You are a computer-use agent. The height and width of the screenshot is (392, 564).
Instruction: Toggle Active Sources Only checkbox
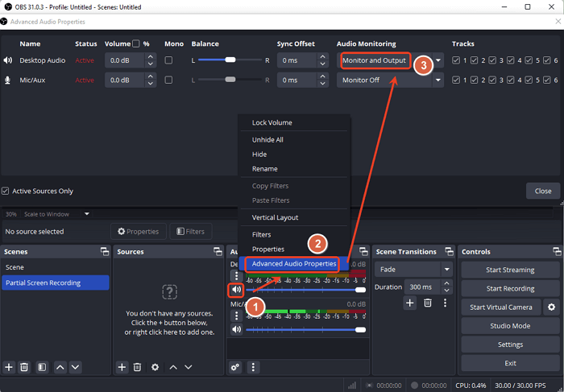(x=6, y=191)
